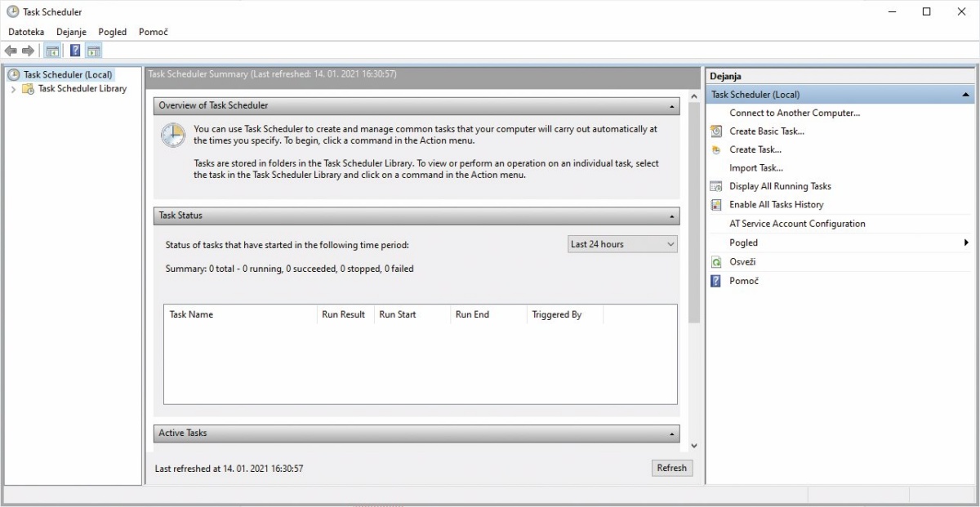Click the Forward arrow toolbar icon
The image size is (980, 507).
click(x=28, y=51)
